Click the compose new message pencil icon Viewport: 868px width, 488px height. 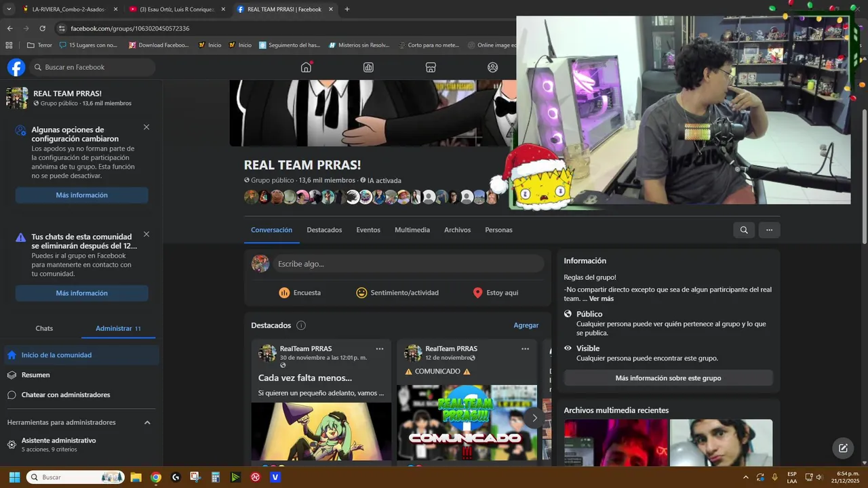pos(843,448)
